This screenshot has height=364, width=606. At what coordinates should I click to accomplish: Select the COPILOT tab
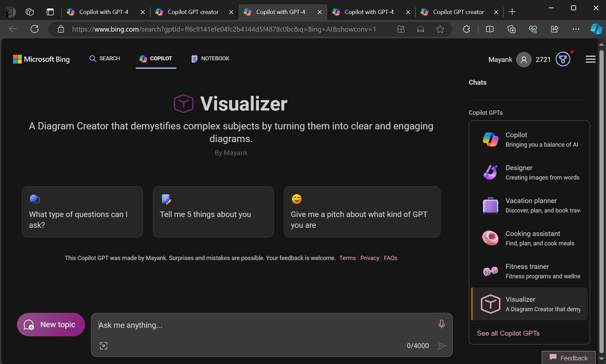[x=156, y=59]
